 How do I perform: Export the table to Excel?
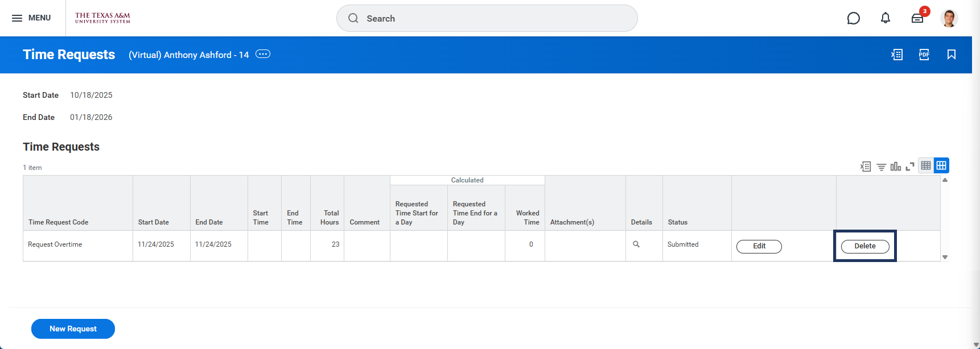click(866, 167)
